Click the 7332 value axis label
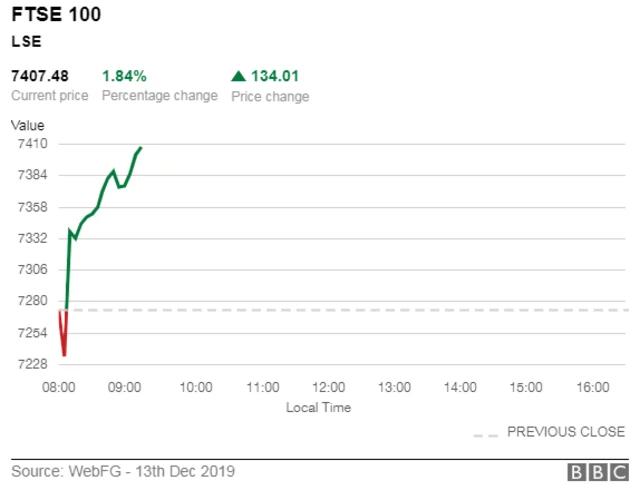Image resolution: width=640 pixels, height=490 pixels. [33, 238]
